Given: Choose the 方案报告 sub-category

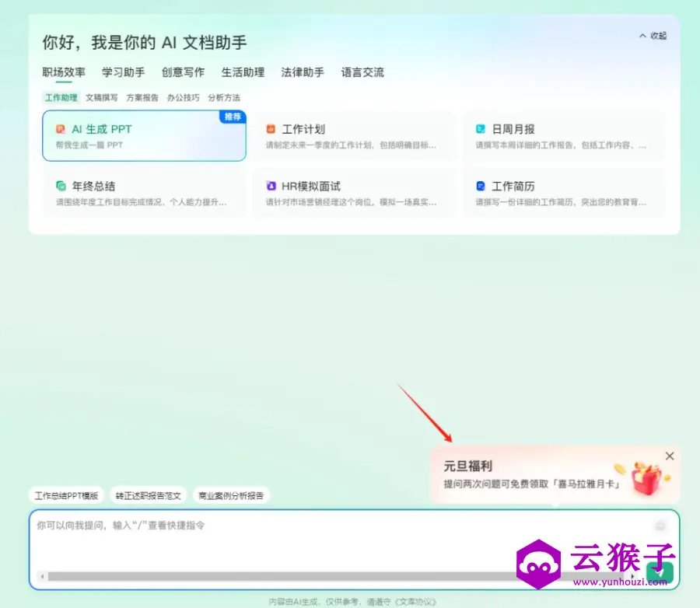Looking at the screenshot, I should [x=142, y=98].
